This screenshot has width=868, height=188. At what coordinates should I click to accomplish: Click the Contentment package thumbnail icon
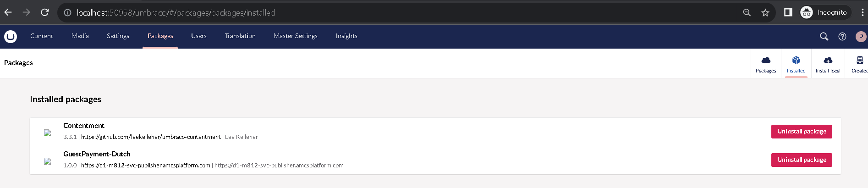(x=47, y=133)
